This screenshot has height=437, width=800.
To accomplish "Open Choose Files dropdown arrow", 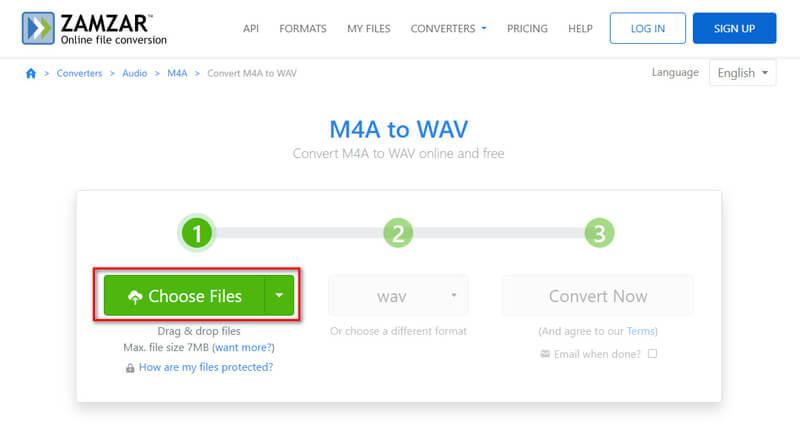I will (x=279, y=295).
